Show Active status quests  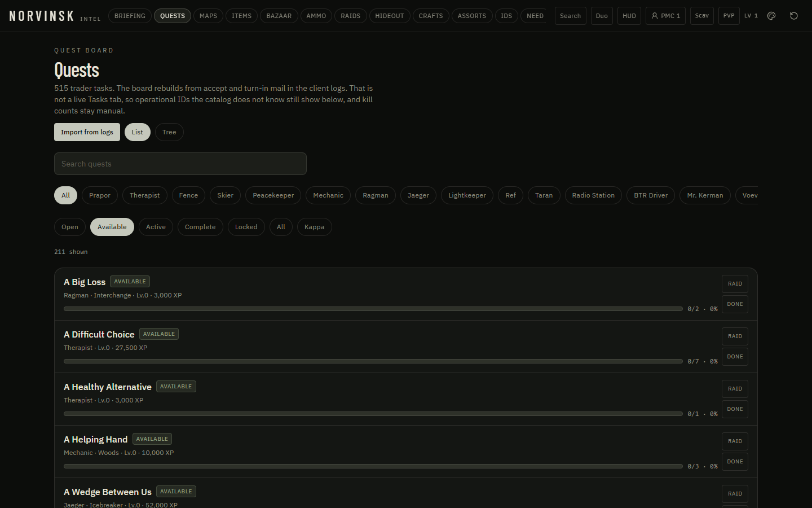tap(156, 227)
